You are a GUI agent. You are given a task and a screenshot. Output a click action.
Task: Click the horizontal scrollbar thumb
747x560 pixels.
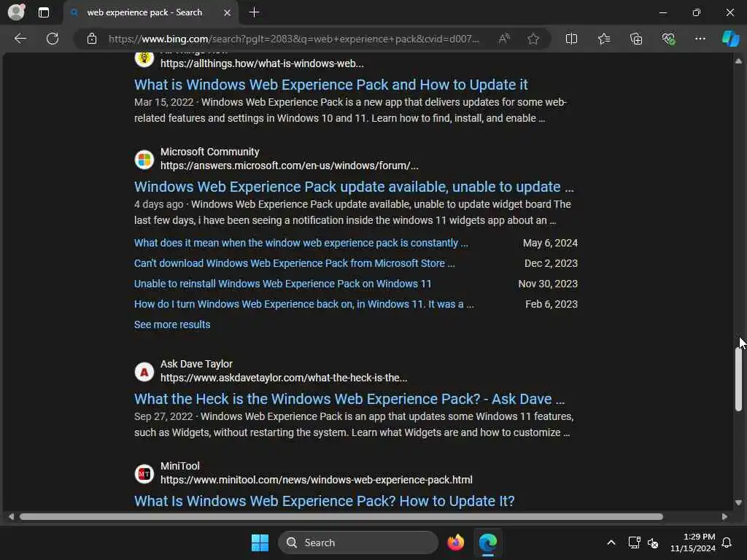(341, 517)
